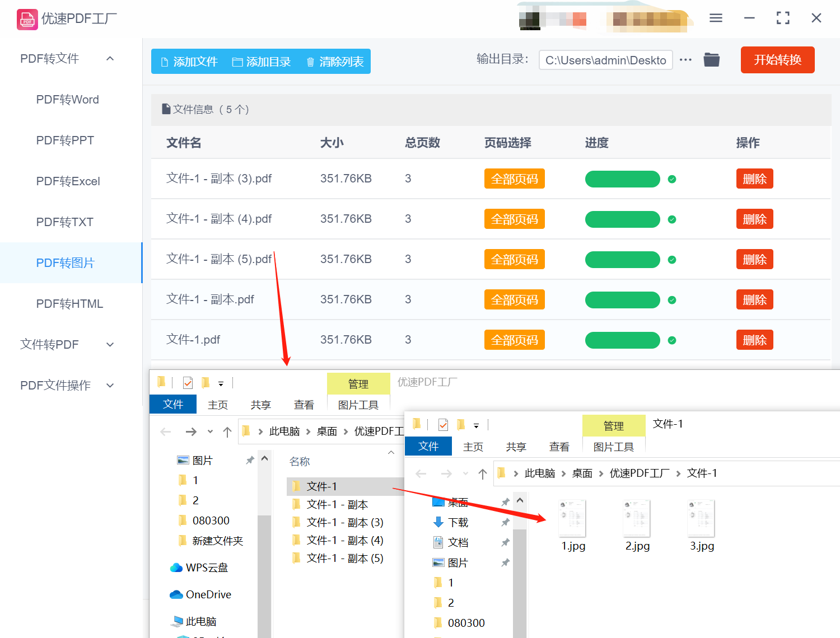This screenshot has width=840, height=638.
Task: Click properties checkmark icon in 文件-1 window title bar
Action: [443, 425]
